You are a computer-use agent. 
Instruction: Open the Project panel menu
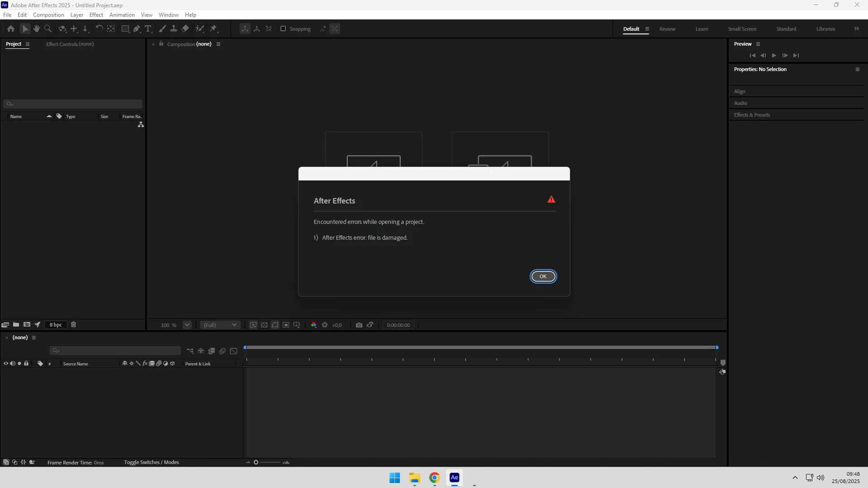pyautogui.click(x=28, y=44)
